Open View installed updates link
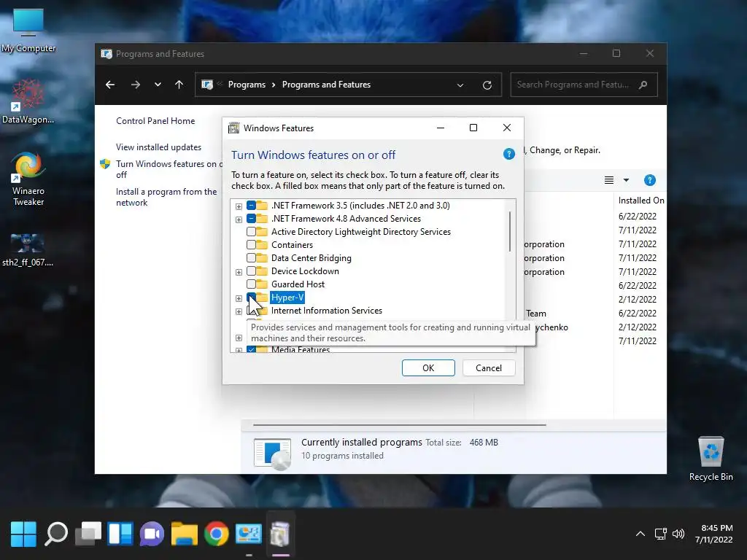 [158, 147]
